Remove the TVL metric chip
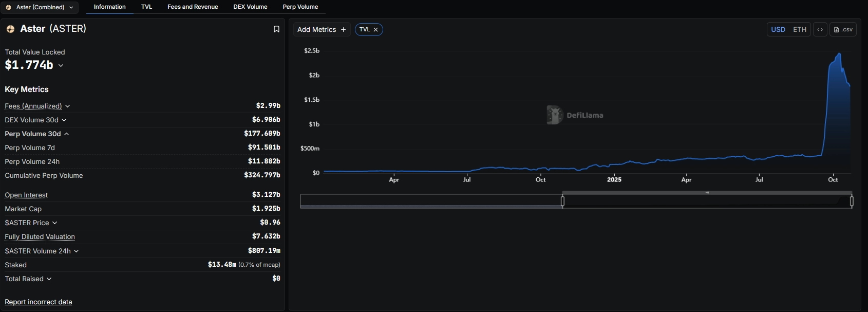 [x=376, y=30]
